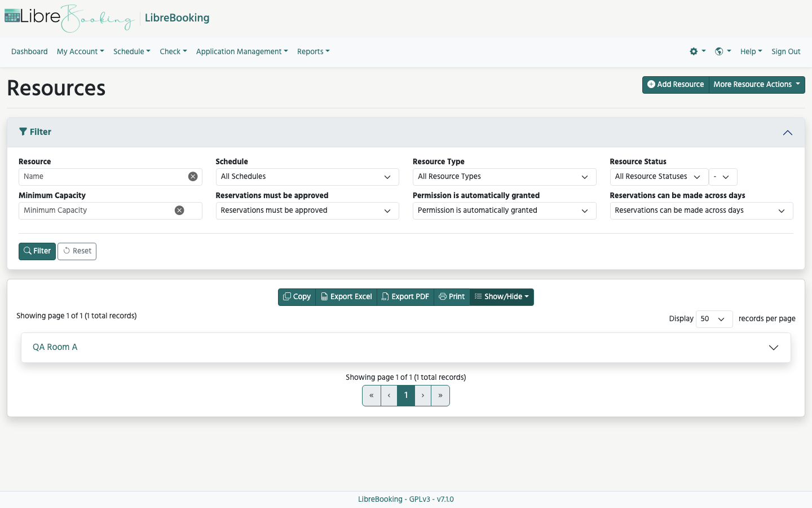Change the records per page display
The image size is (812, 508).
click(714, 319)
